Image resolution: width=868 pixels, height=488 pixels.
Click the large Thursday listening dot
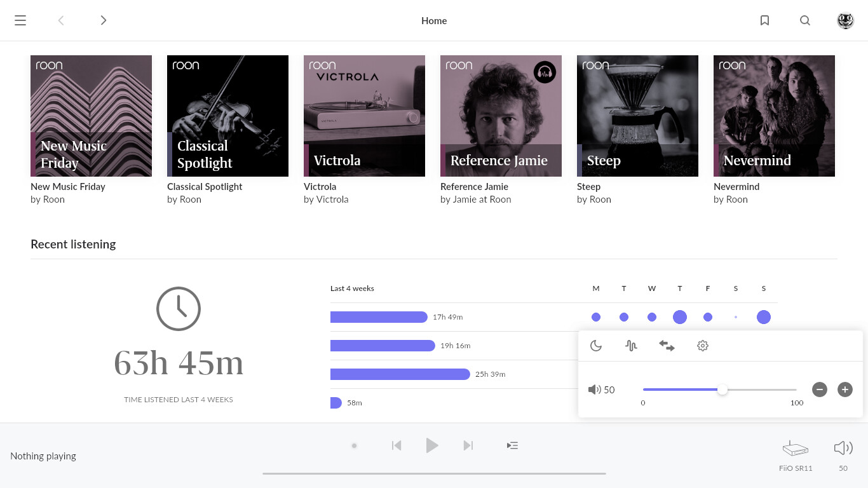tap(680, 317)
